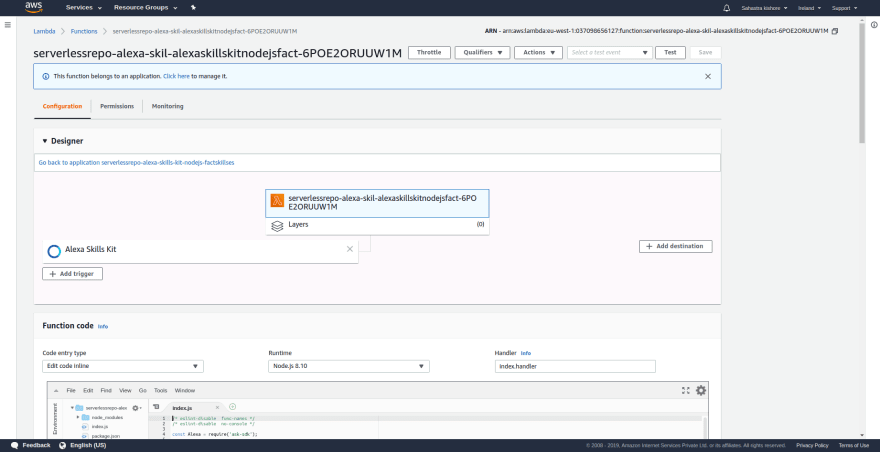The height and width of the screenshot is (452, 880).
Task: Open environment folder gear menu
Action: click(x=136, y=408)
